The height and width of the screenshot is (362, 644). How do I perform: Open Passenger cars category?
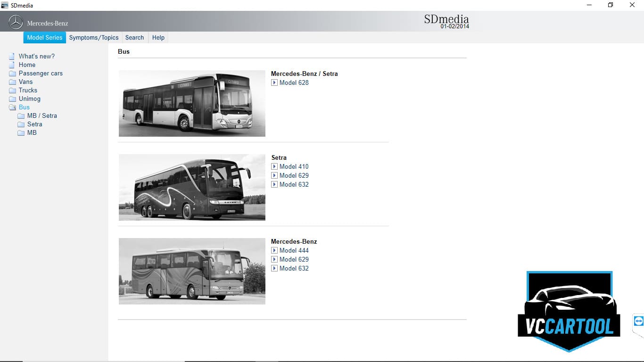click(x=41, y=73)
